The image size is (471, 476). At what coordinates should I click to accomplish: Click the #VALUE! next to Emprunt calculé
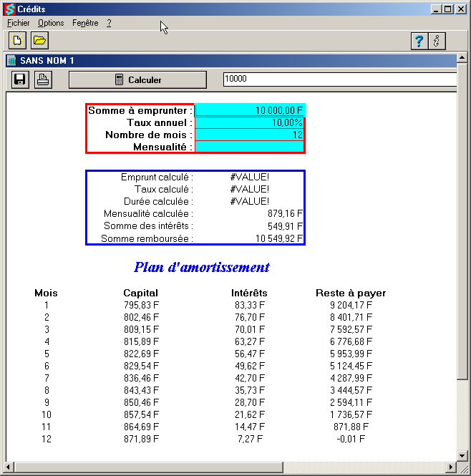[x=250, y=177]
